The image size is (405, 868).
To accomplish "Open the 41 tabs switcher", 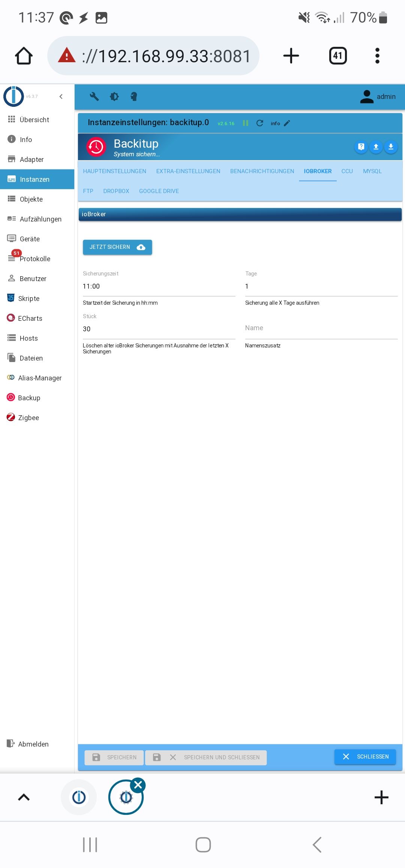I will click(338, 56).
